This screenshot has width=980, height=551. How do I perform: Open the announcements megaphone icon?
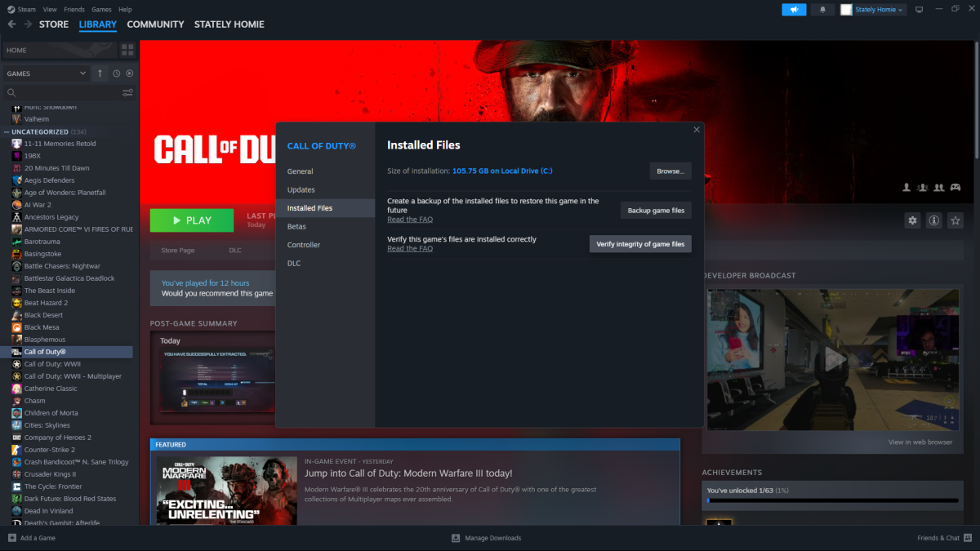(793, 10)
